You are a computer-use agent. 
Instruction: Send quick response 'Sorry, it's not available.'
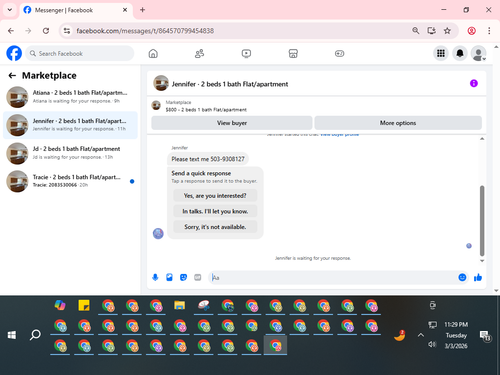click(x=215, y=227)
